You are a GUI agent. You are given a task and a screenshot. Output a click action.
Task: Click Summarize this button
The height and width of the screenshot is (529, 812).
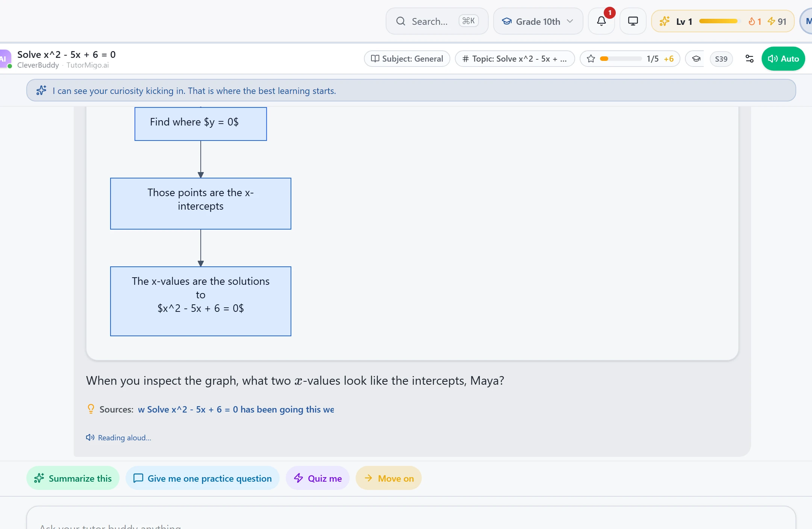coord(73,478)
